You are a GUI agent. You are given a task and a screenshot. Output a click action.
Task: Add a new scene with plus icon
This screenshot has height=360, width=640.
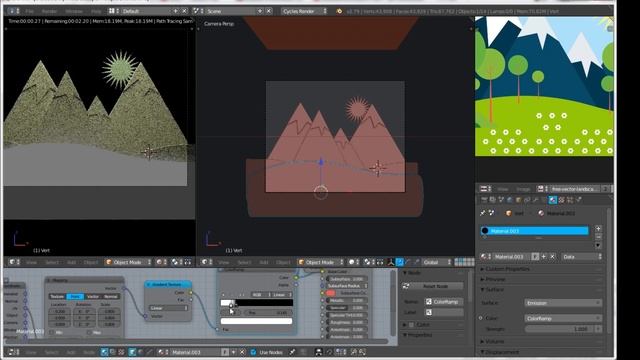point(260,11)
